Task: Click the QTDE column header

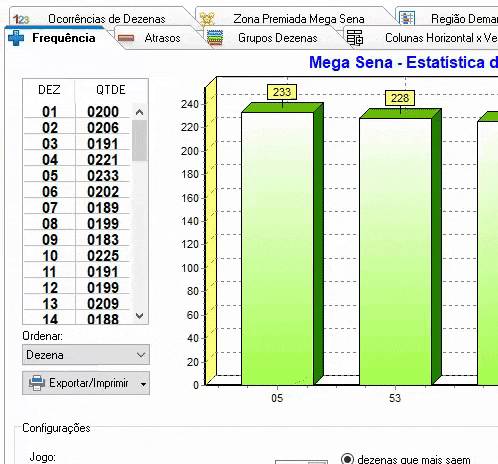Action: click(x=111, y=90)
